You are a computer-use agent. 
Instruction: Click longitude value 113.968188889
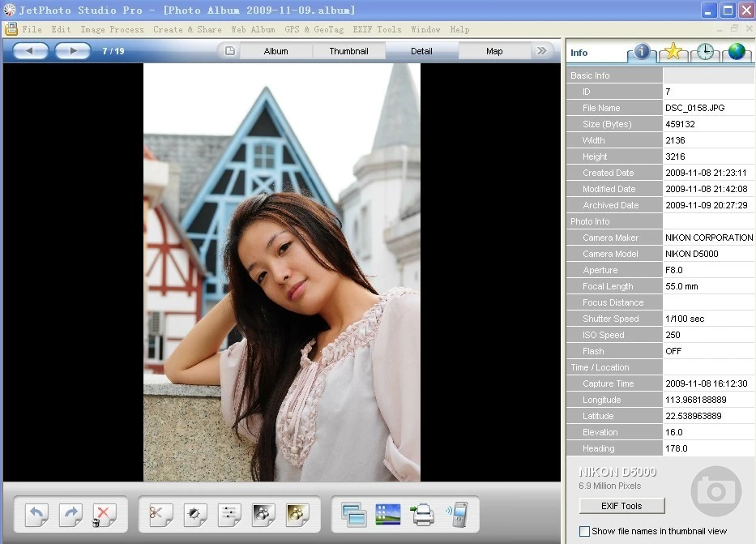point(696,400)
